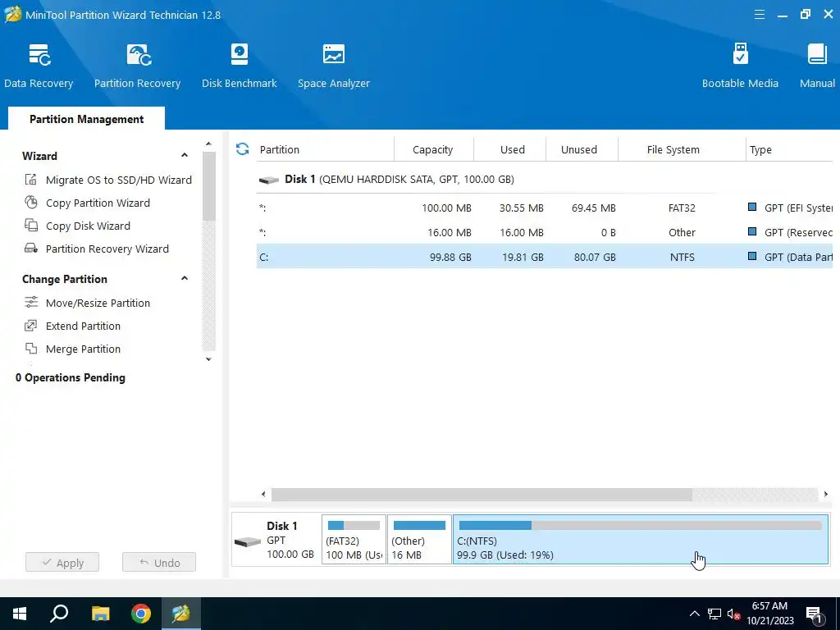This screenshot has height=630, width=840.
Task: Click the Migrate OS to SSD/HD icon
Action: [x=31, y=180]
